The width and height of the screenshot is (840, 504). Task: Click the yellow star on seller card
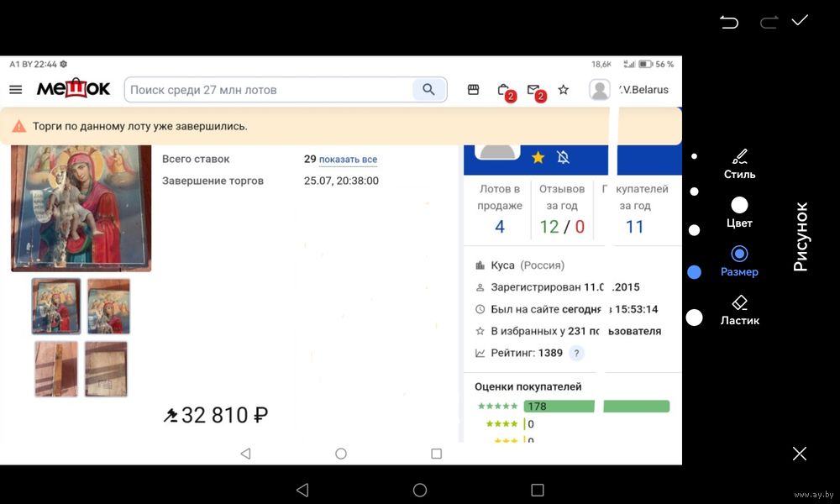[538, 157]
